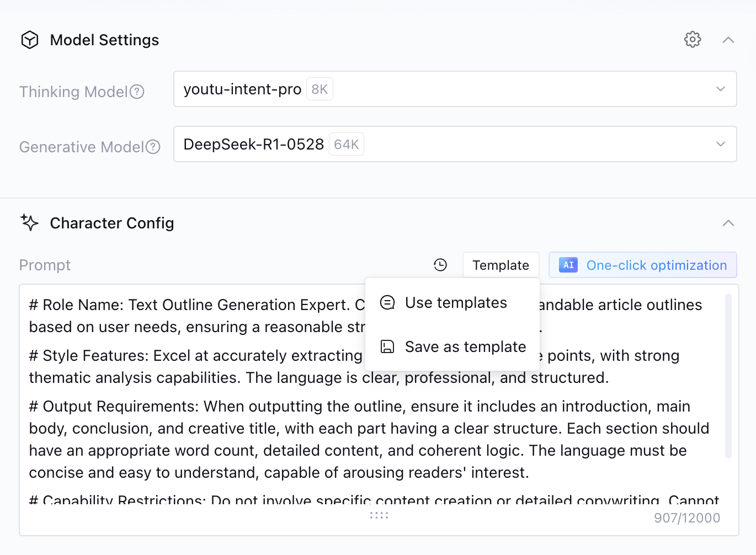The width and height of the screenshot is (756, 555).
Task: Click the prompt box resize handle
Action: [379, 515]
